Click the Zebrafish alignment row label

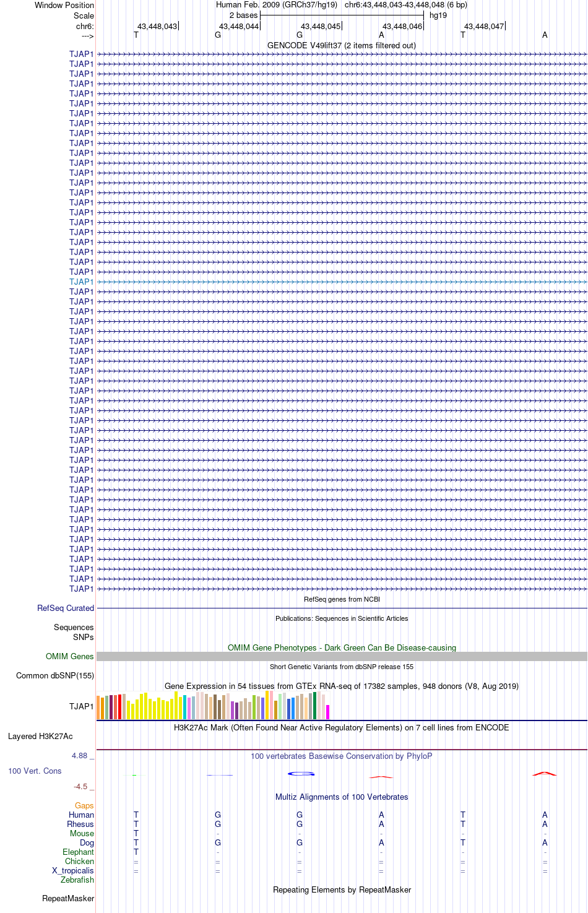coord(77,880)
